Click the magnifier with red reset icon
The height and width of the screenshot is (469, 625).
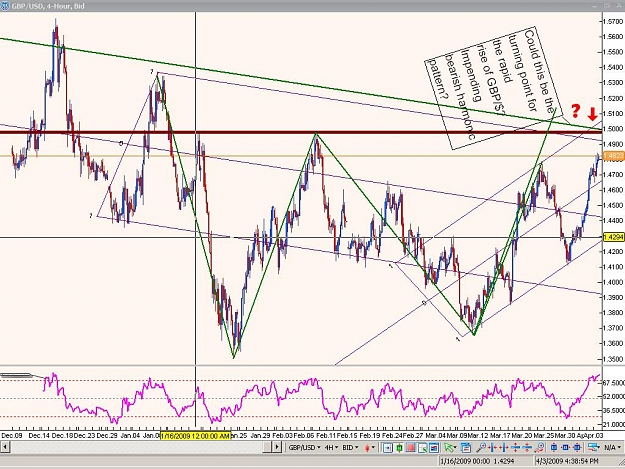[539, 448]
